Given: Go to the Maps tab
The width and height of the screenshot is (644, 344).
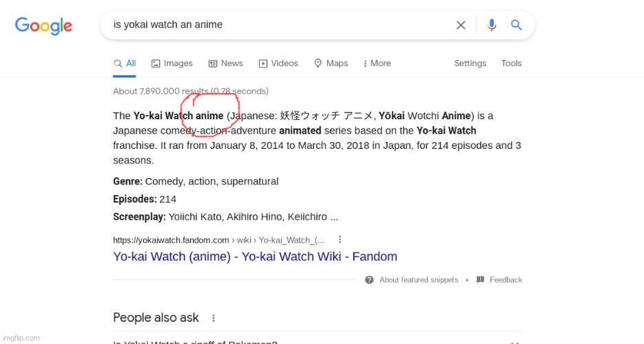Looking at the screenshot, I should pos(331,63).
